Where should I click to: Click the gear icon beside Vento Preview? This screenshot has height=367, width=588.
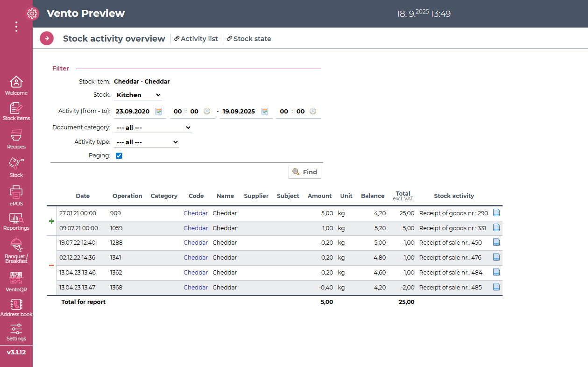[x=32, y=14]
